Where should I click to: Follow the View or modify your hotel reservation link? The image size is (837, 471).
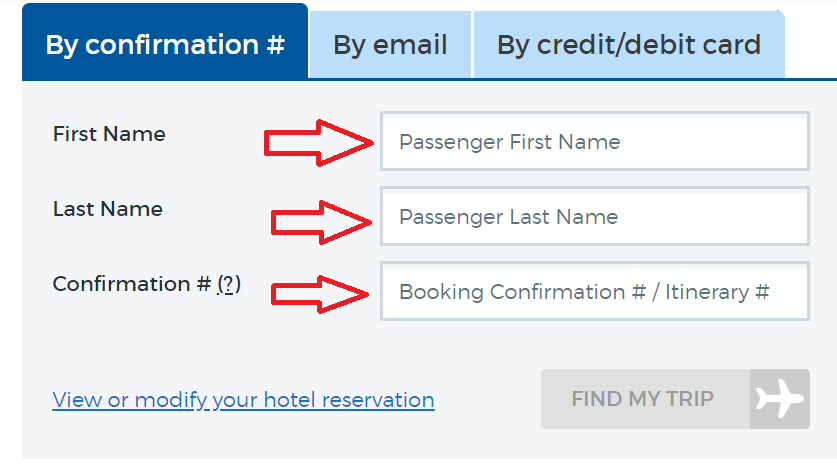coord(243,400)
